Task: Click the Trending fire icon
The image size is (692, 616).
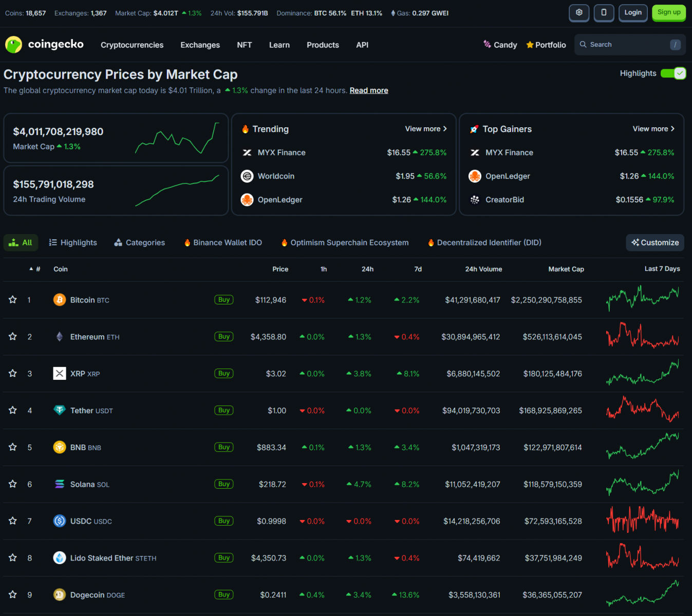Action: pos(247,129)
